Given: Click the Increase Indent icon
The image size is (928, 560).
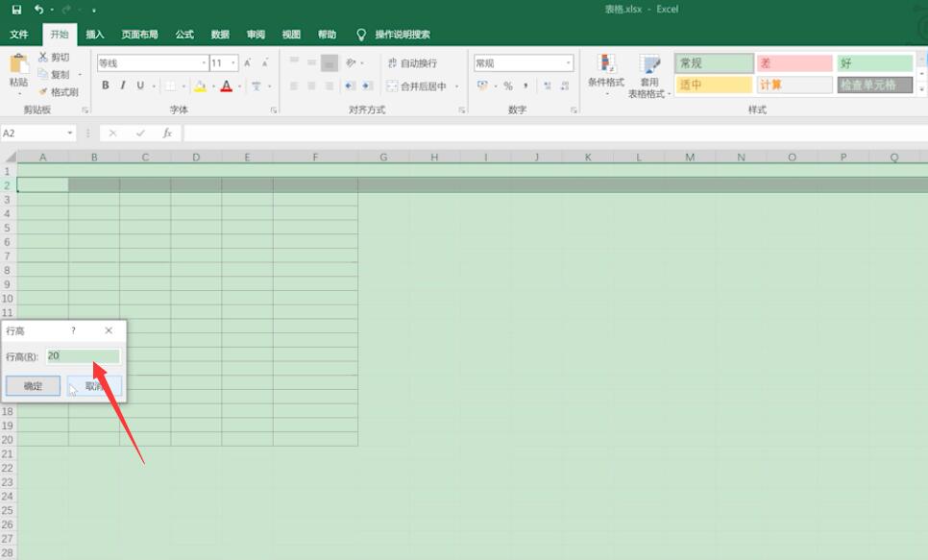Looking at the screenshot, I should 368,85.
